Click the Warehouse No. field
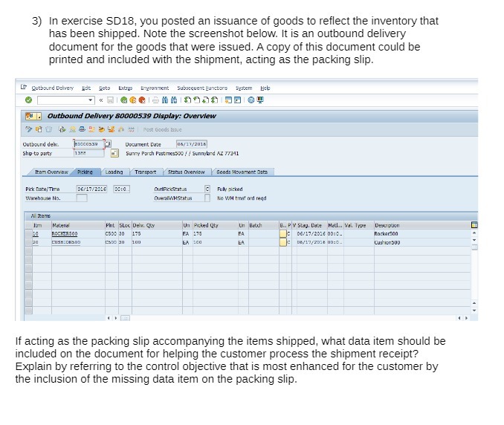 82,198
